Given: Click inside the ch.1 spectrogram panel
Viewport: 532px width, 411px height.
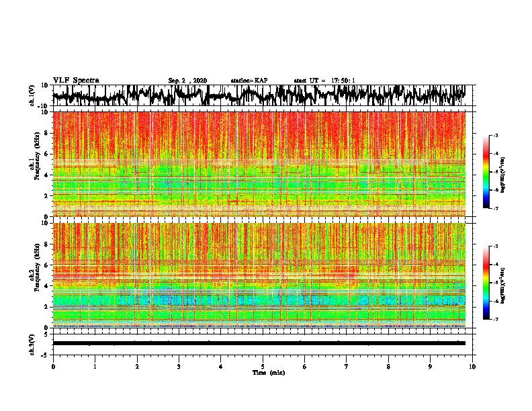Looking at the screenshot, I should point(259,164).
